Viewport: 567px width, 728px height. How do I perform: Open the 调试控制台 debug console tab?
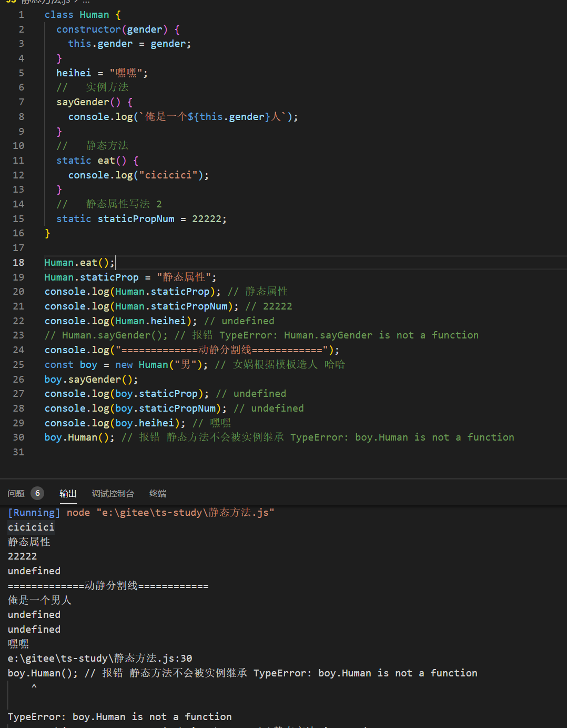tap(113, 493)
